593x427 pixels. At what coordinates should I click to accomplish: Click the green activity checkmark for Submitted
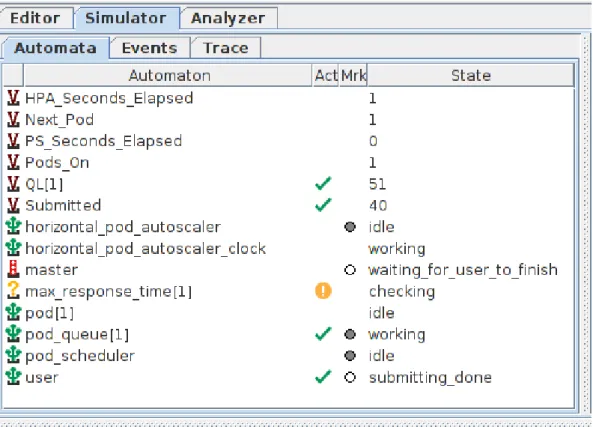[x=323, y=205]
